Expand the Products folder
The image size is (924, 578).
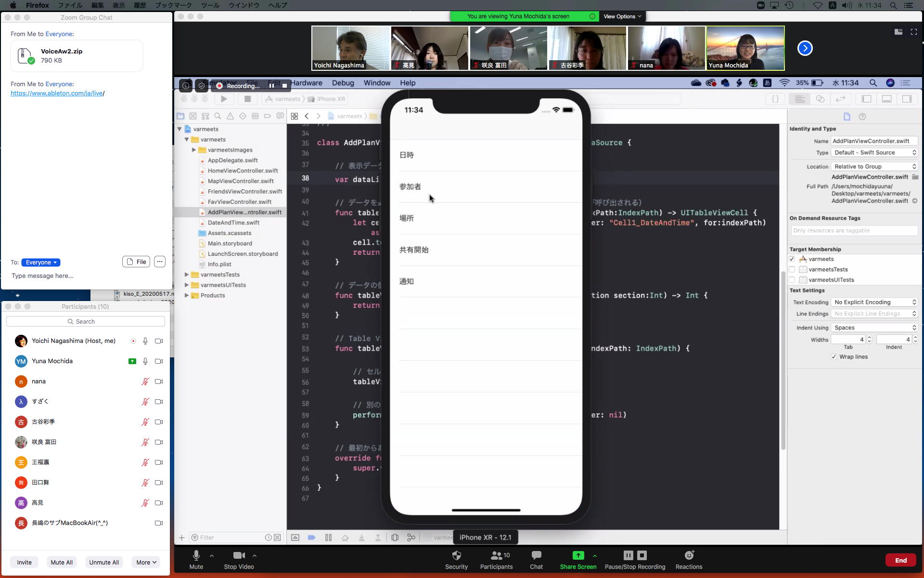pos(187,295)
